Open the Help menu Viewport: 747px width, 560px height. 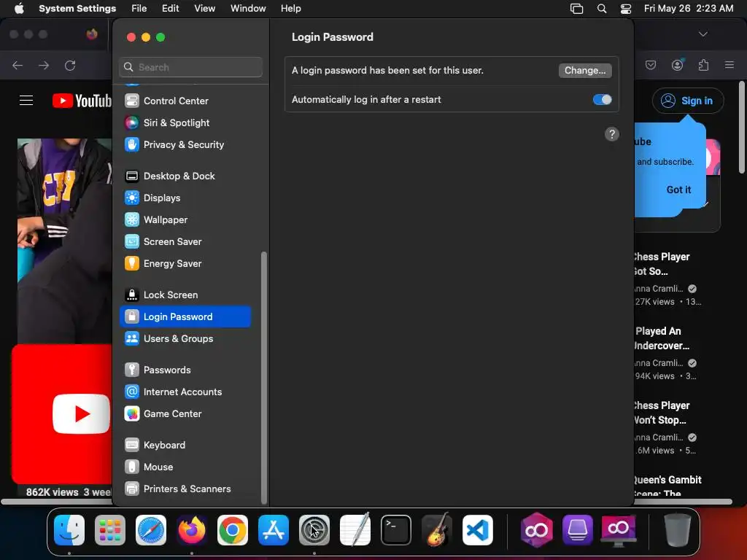(x=290, y=9)
